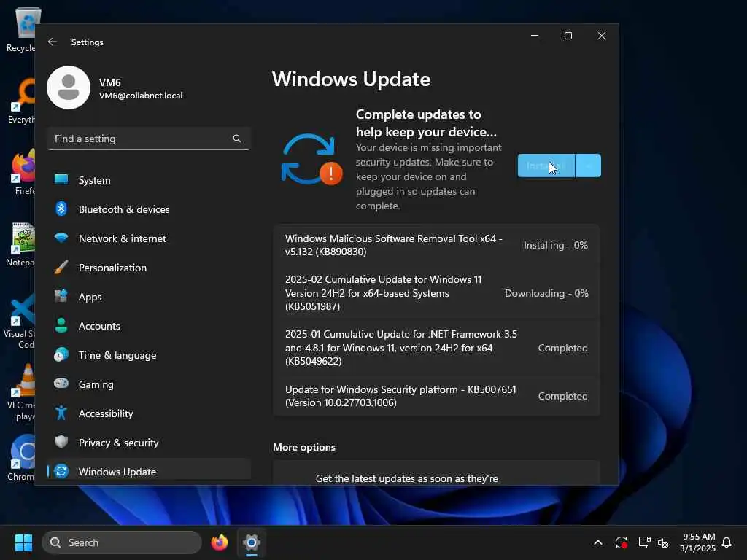Click the Bluetooth & devices icon
Image resolution: width=747 pixels, height=560 pixels.
click(x=61, y=209)
